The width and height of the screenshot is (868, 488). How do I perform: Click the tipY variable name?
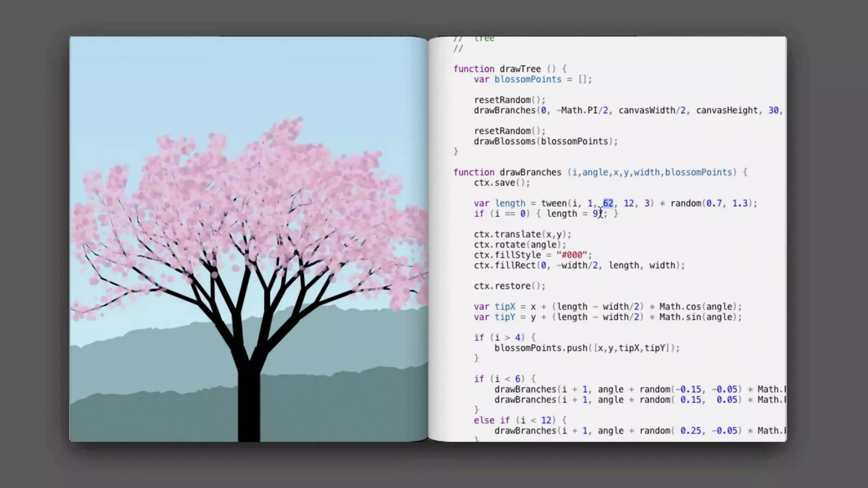point(505,317)
